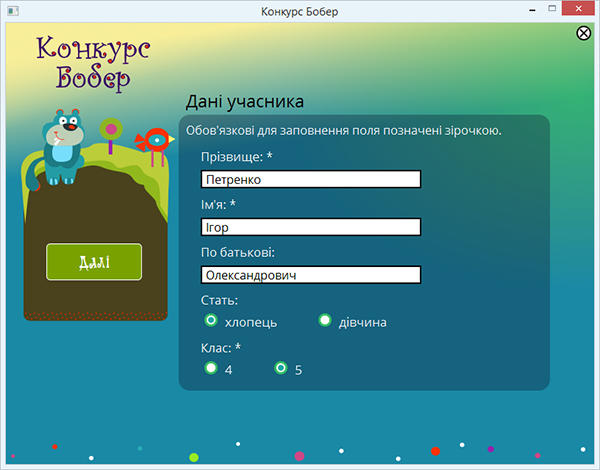Click the Конкурс Бобер window title

[300, 11]
